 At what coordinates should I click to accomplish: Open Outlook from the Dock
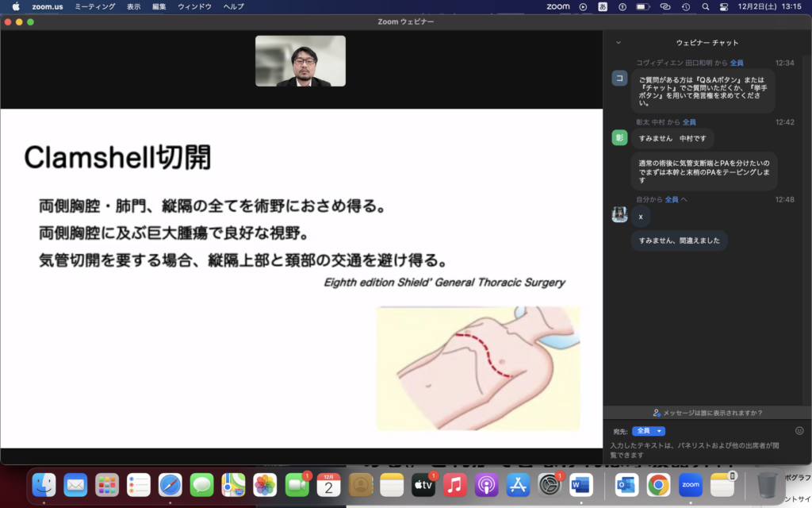[x=626, y=484]
